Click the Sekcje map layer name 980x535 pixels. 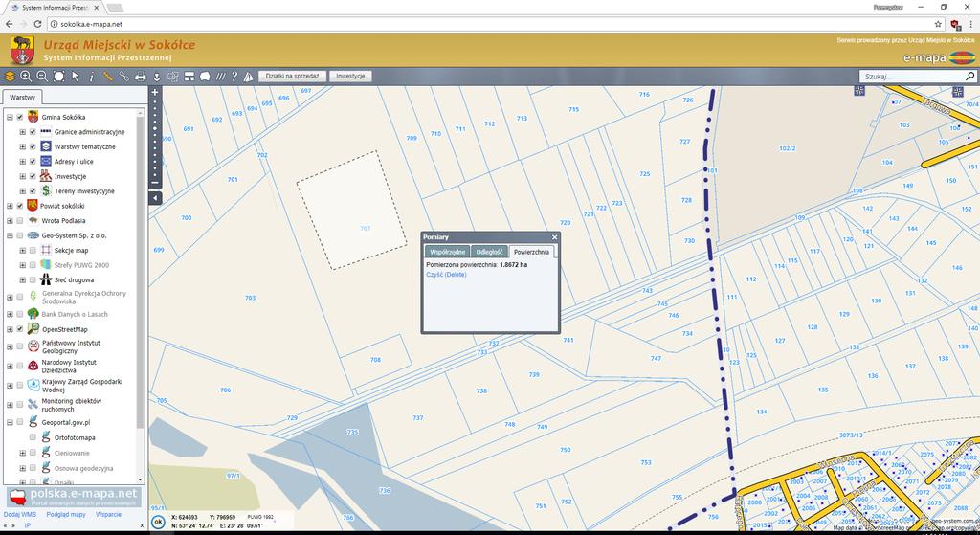(71, 250)
